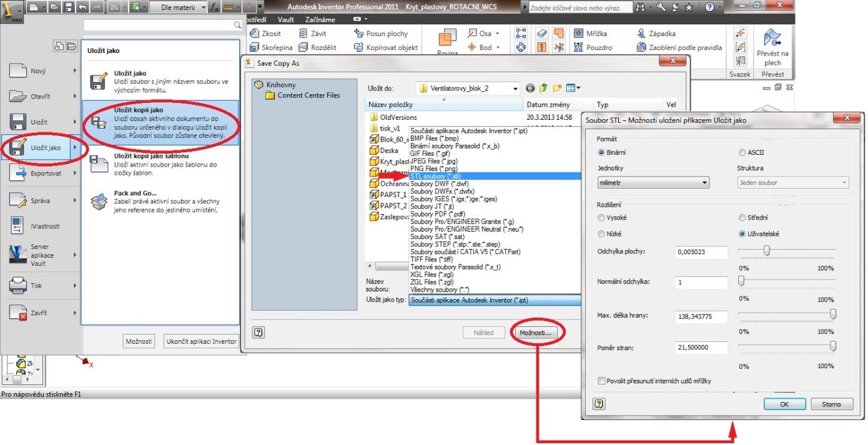Viewport: 868px width, 445px height.
Task: Choose Uložit kopii jako option
Action: point(160,123)
